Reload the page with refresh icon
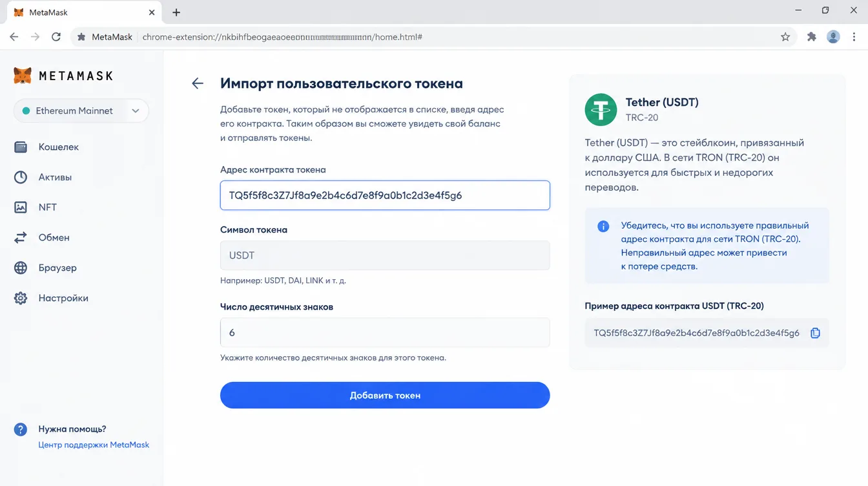868x486 pixels. click(56, 37)
